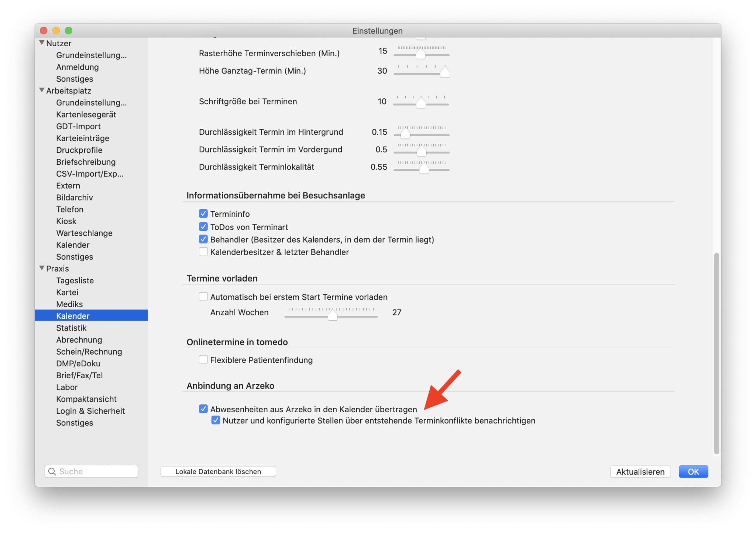Click the Arbeitsplatz group label
Screen dimensions: 756x533
pyautogui.click(x=69, y=90)
